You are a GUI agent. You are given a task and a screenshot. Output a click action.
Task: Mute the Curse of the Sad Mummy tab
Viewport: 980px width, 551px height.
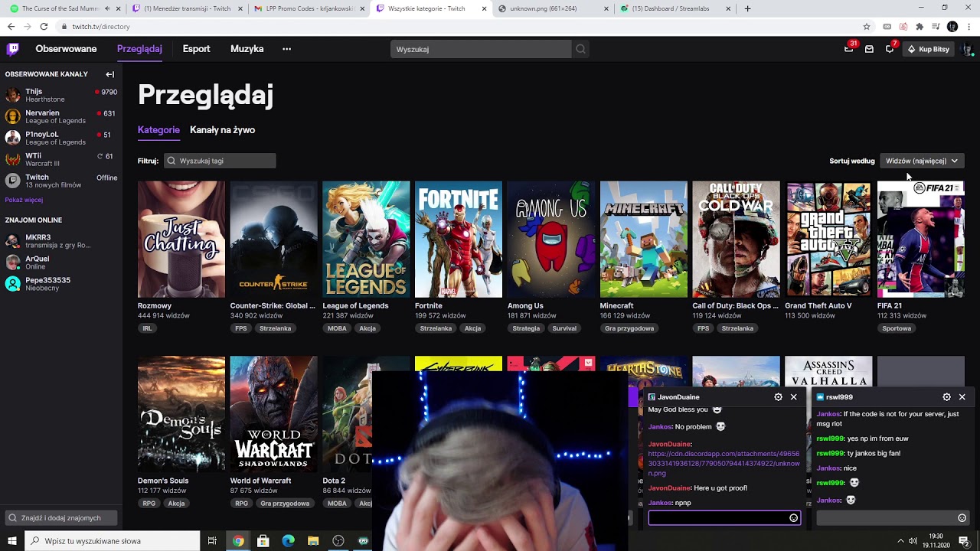pyautogui.click(x=106, y=8)
